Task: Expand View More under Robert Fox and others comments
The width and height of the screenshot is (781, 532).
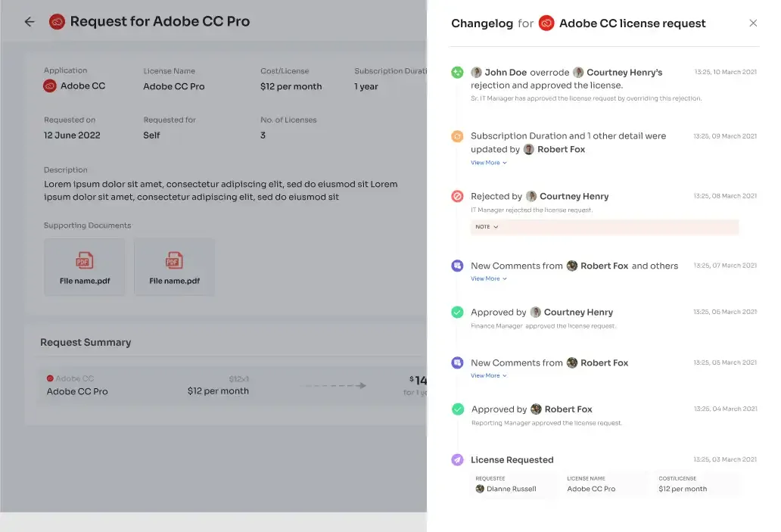Action: (x=489, y=278)
